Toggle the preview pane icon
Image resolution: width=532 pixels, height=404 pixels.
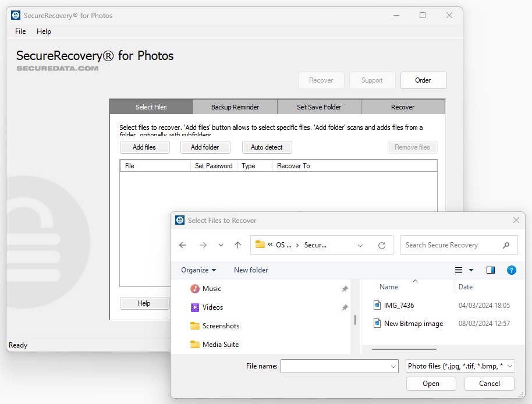[491, 270]
